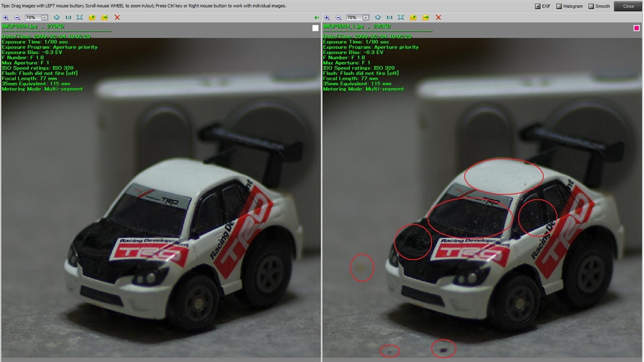The image size is (644, 362).
Task: Click white marker square in left pane
Action: (315, 28)
